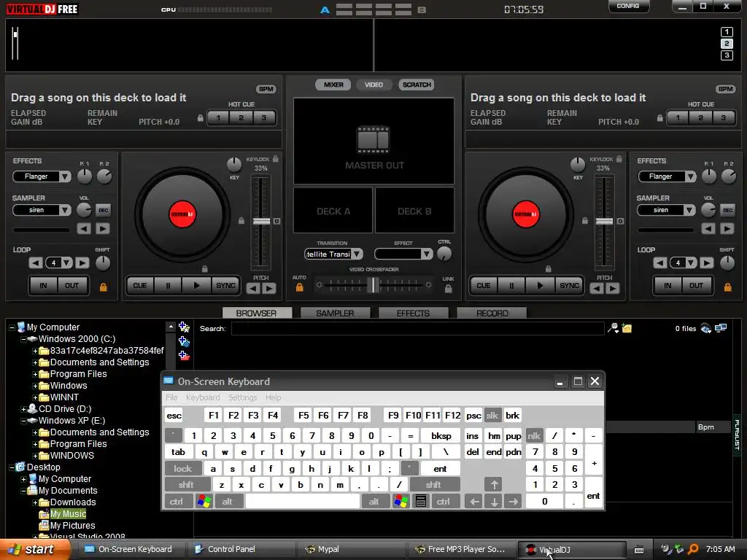Click the left deck loop IN button
747x560 pixels.
43,286
